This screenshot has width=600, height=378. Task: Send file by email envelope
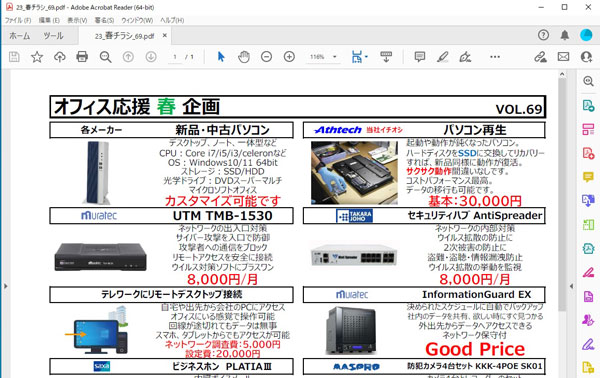pyautogui.click(x=563, y=57)
